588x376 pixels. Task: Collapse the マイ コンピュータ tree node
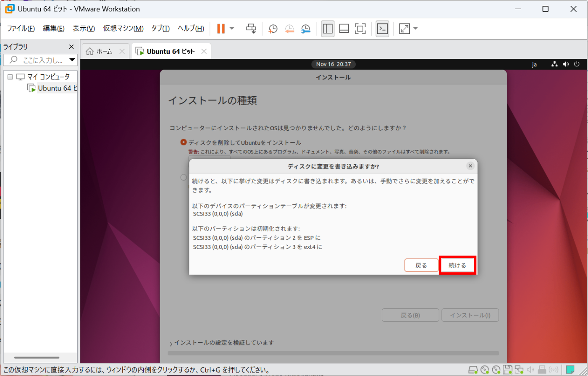point(10,77)
